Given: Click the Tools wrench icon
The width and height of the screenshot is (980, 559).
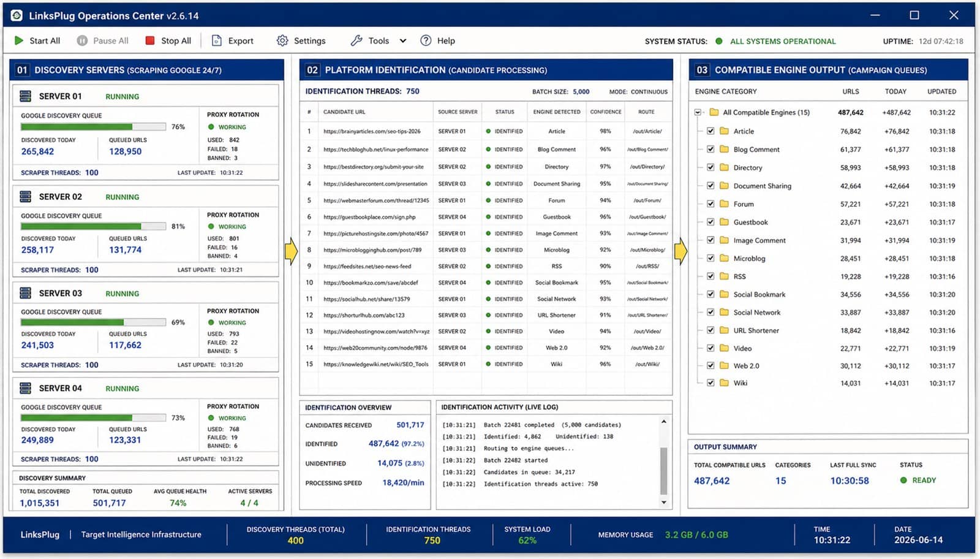Looking at the screenshot, I should tap(356, 40).
